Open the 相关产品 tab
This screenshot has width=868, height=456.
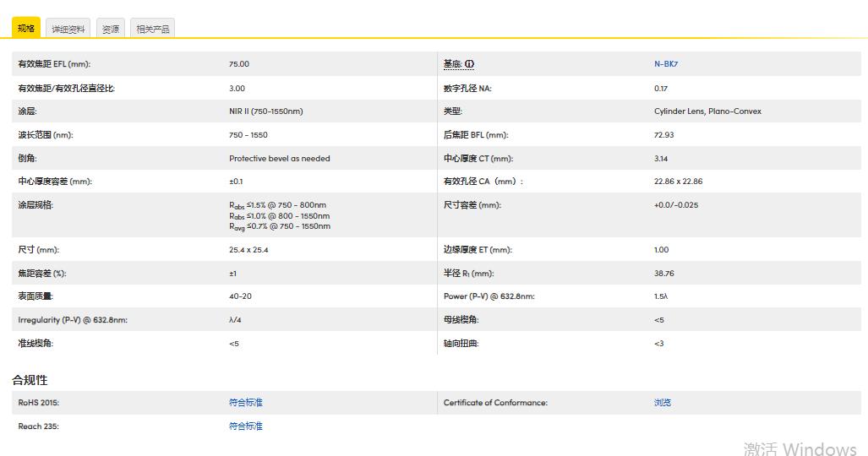[x=153, y=29]
